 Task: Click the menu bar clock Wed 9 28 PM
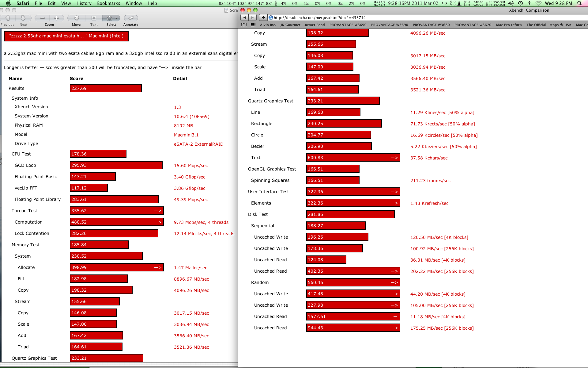pos(558,3)
